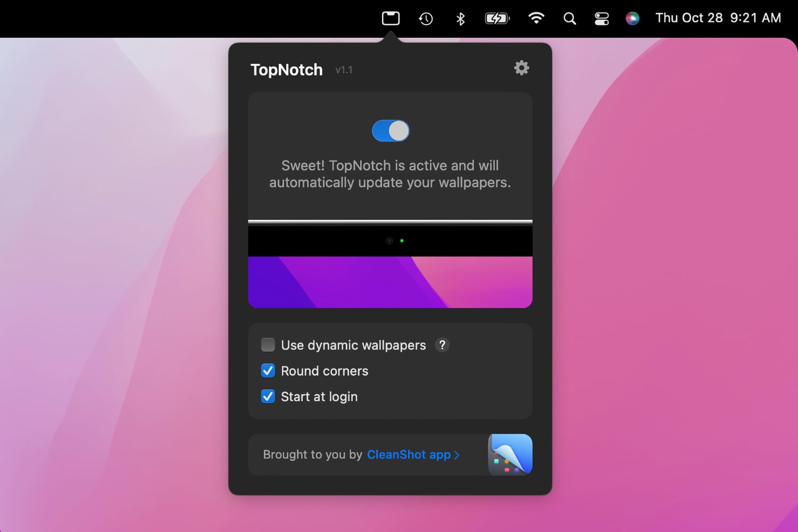The width and height of the screenshot is (798, 532).
Task: Enable the Use dynamic wallpapers checkbox
Action: pyautogui.click(x=268, y=345)
